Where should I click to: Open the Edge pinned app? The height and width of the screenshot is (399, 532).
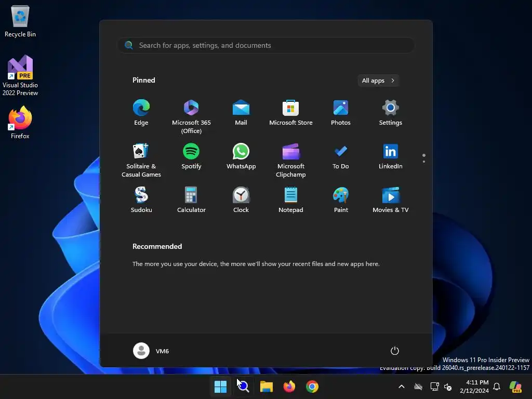click(x=141, y=113)
